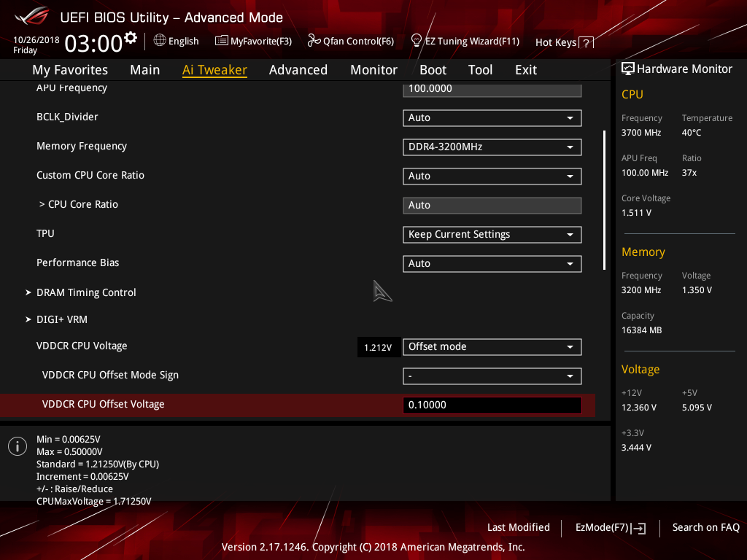Viewport: 747px width, 560px height.
Task: Click the EZ Tuning Wizard bulb icon
Action: [417, 41]
